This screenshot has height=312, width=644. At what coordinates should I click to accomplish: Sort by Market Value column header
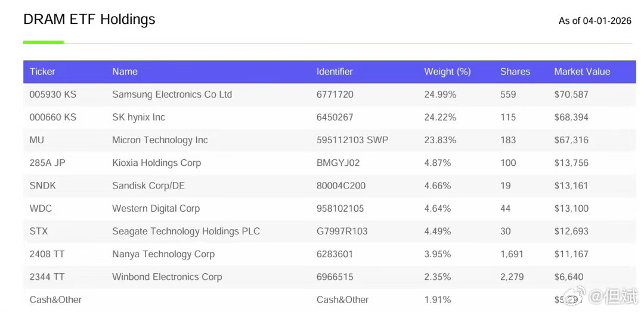[582, 72]
